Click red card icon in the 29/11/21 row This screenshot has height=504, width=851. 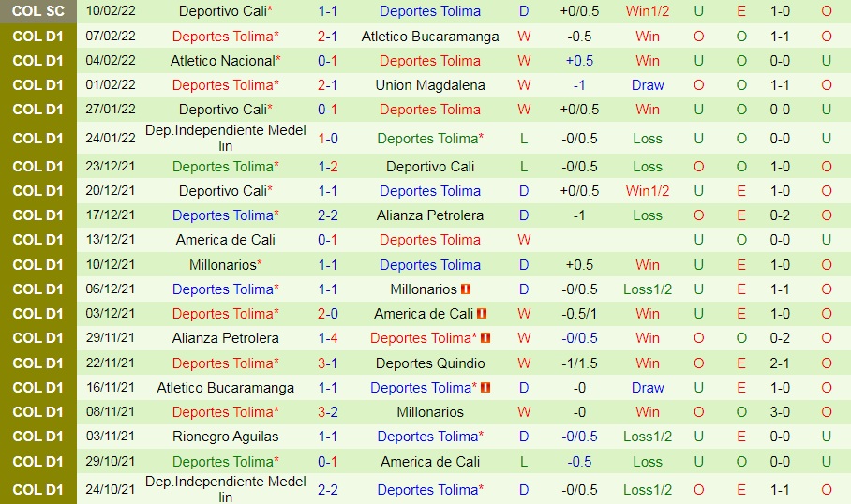[x=485, y=338]
